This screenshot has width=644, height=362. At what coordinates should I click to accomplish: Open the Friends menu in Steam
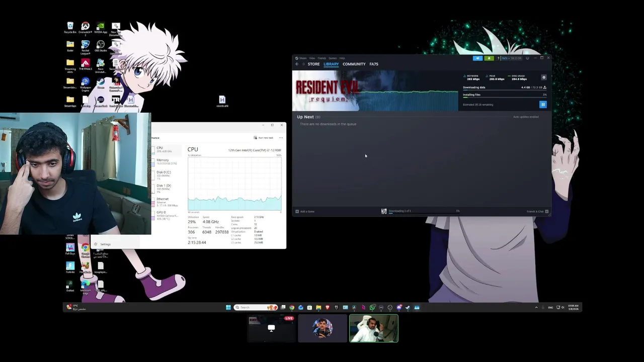click(x=321, y=58)
